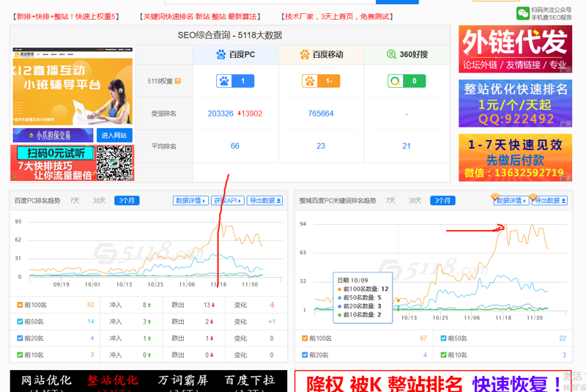Click the 360 weight badge showing 0

pos(407,81)
